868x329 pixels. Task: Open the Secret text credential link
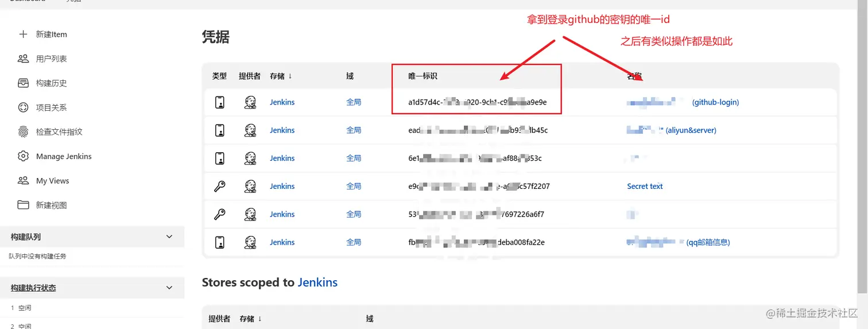click(645, 186)
